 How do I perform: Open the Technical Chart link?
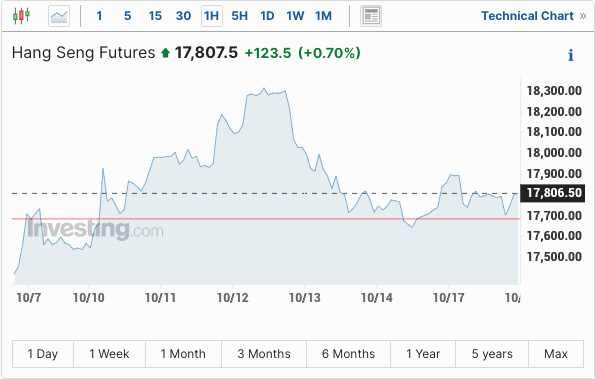[x=534, y=16]
